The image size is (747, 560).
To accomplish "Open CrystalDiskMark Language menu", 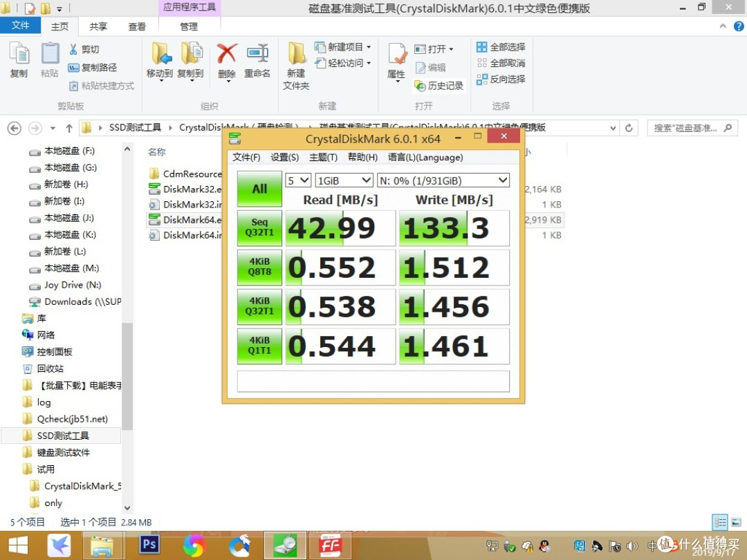I will [x=425, y=158].
